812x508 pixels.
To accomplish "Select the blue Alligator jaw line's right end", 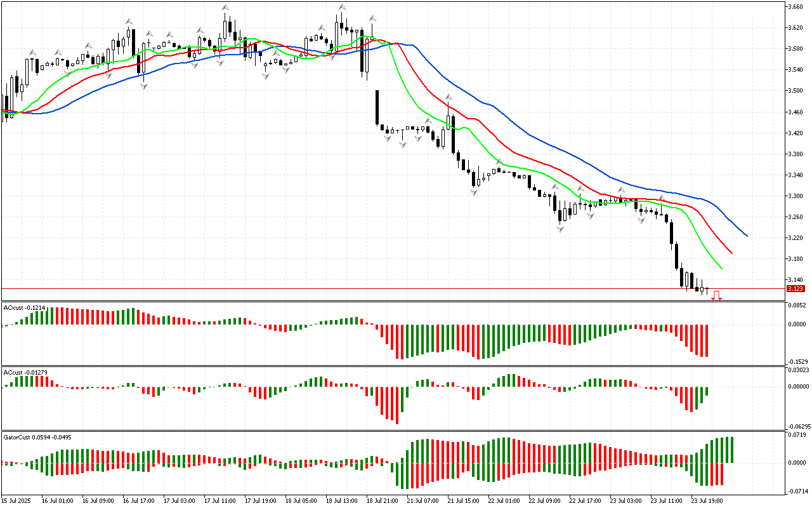I will pyautogui.click(x=747, y=236).
